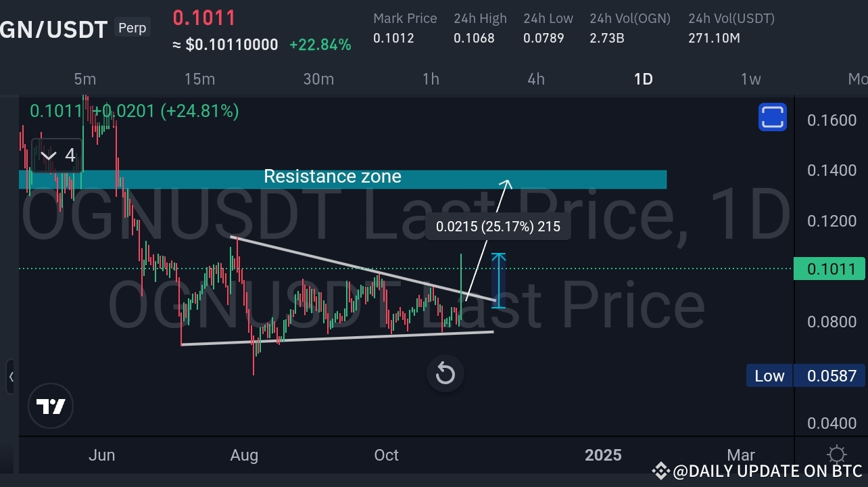Click the TradingView logo
The width and height of the screenshot is (868, 487).
tap(51, 406)
